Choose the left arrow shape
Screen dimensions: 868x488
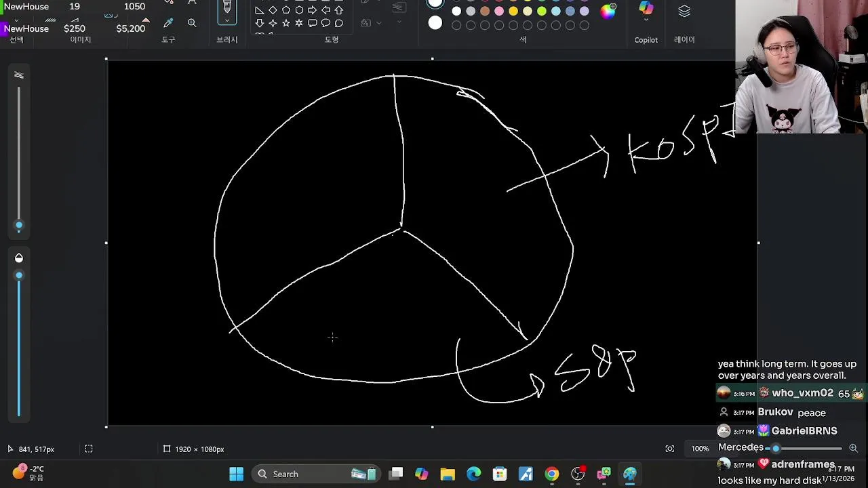[325, 10]
